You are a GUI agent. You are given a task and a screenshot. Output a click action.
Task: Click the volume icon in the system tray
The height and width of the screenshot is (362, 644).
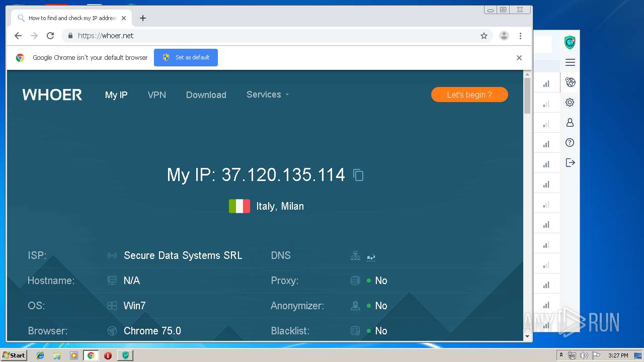584,355
